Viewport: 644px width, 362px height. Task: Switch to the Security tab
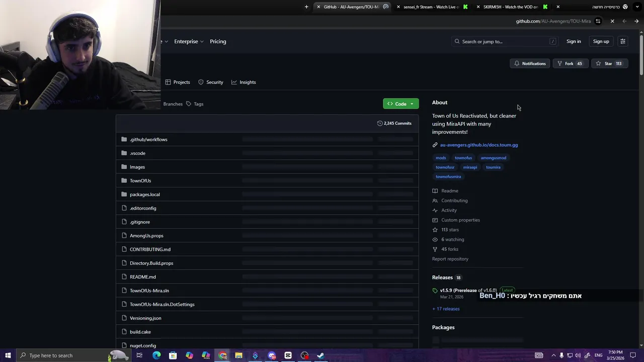coord(211,82)
